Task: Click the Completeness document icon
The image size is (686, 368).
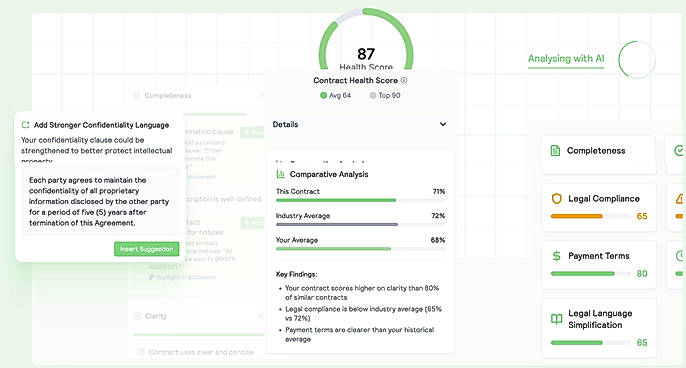Action: tap(555, 151)
